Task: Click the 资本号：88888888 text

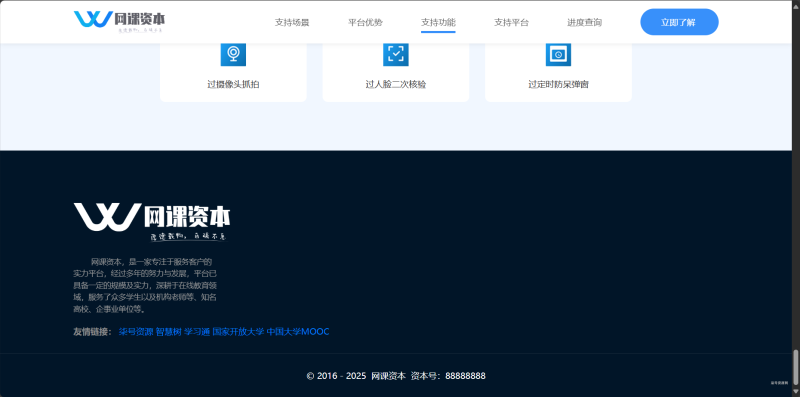Action: [448, 376]
